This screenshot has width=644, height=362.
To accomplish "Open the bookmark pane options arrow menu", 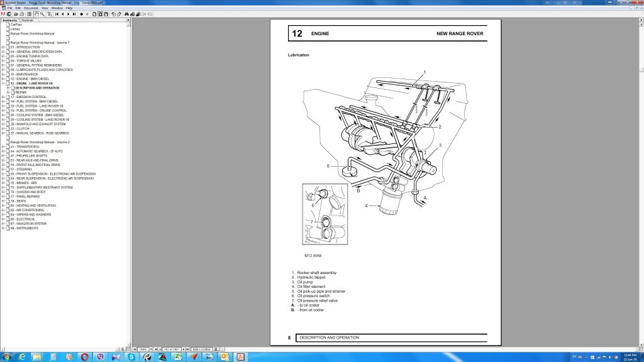I will (128, 19).
